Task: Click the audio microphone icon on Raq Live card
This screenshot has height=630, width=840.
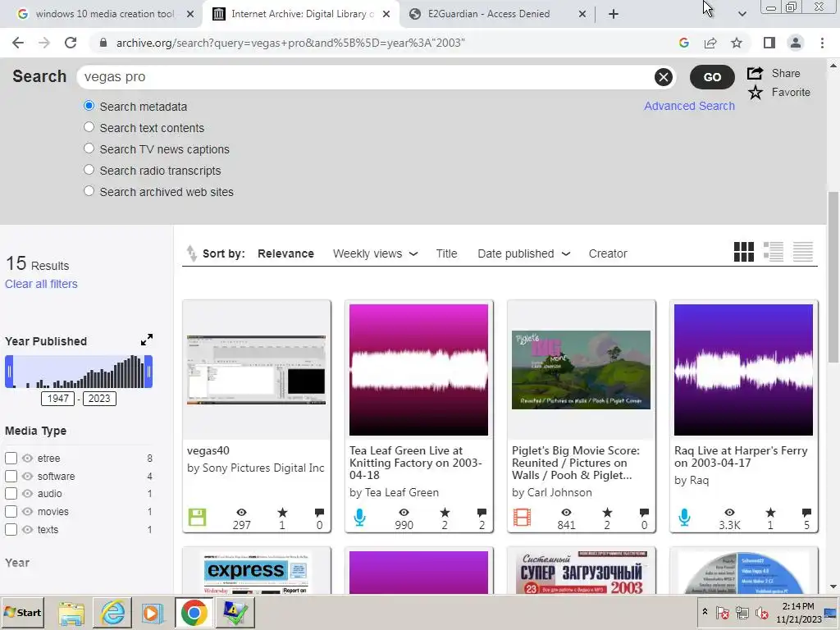Action: click(684, 518)
